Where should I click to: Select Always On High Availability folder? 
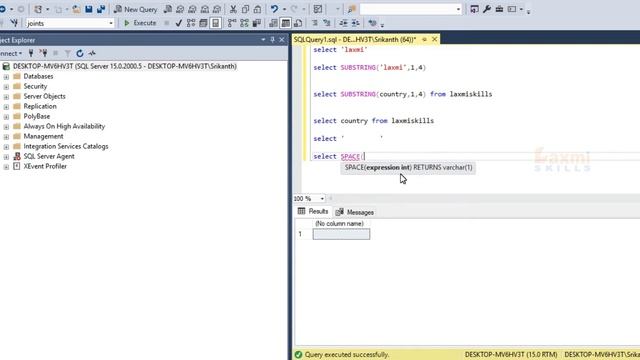click(64, 126)
